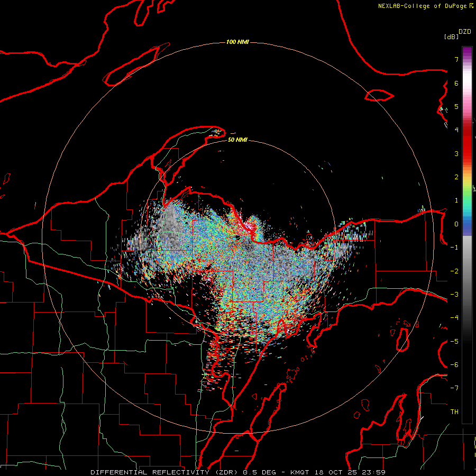476x476 pixels.
Task: Click the 1 value on color scale
Action: [x=456, y=200]
